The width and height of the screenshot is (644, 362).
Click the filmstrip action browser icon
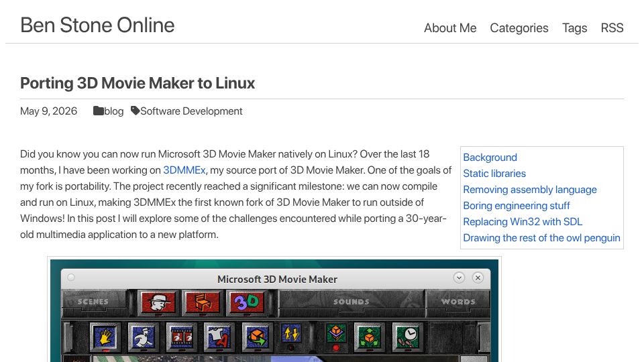pos(181,337)
